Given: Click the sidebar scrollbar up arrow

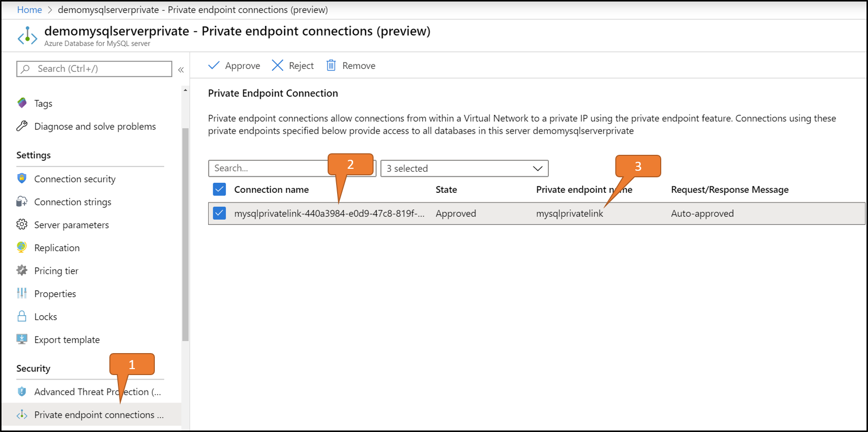Looking at the screenshot, I should [x=185, y=90].
